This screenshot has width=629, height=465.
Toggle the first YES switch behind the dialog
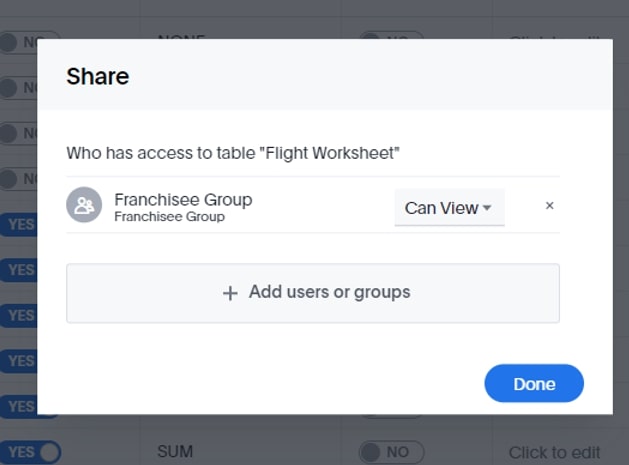(x=18, y=224)
